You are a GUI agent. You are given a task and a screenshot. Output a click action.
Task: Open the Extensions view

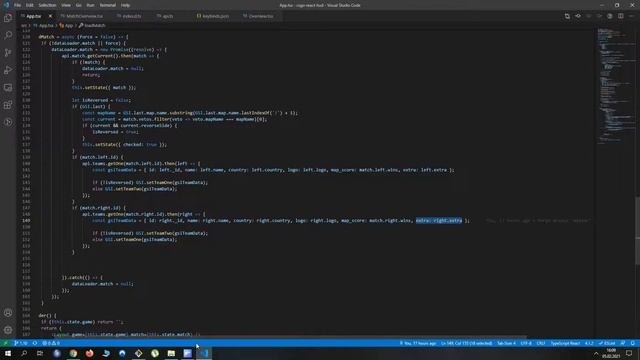point(8,105)
